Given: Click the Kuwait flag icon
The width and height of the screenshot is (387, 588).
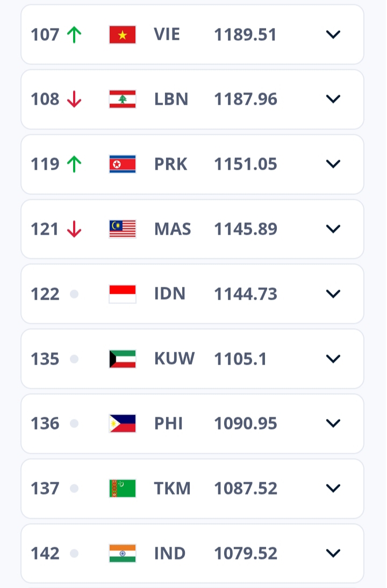Looking at the screenshot, I should click(x=123, y=359).
